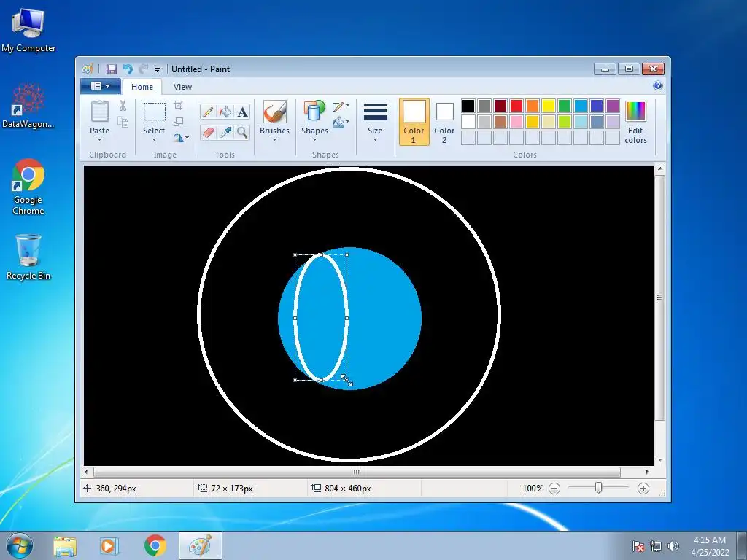Click the Crop icon in Image group
This screenshot has height=560, width=747.
coord(178,105)
